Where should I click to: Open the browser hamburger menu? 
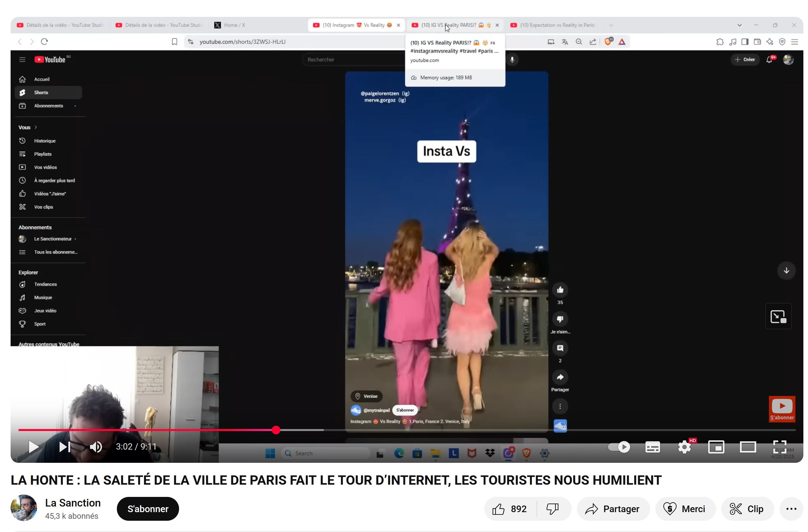click(x=794, y=42)
